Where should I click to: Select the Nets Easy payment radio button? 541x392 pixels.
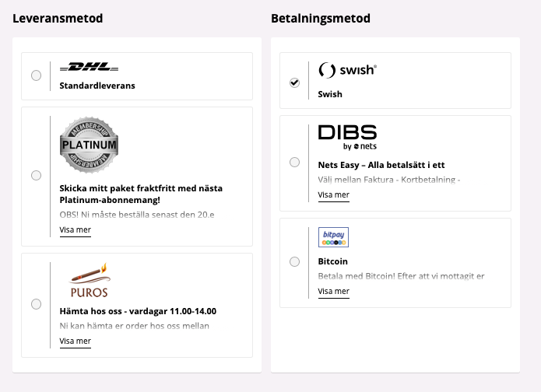(x=295, y=162)
